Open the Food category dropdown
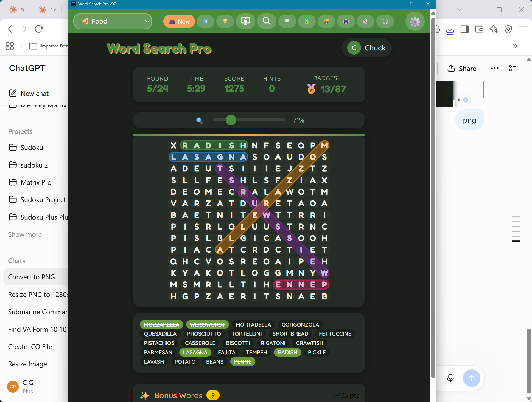This screenshot has height=402, width=532. click(x=113, y=21)
